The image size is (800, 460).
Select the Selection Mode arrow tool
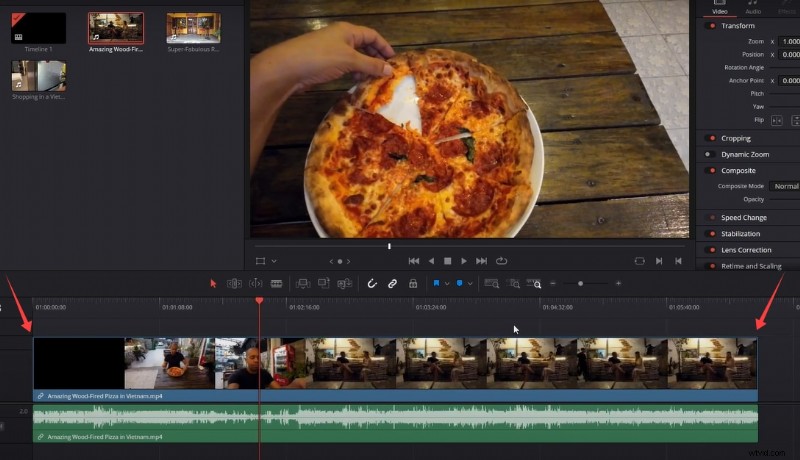pos(213,284)
